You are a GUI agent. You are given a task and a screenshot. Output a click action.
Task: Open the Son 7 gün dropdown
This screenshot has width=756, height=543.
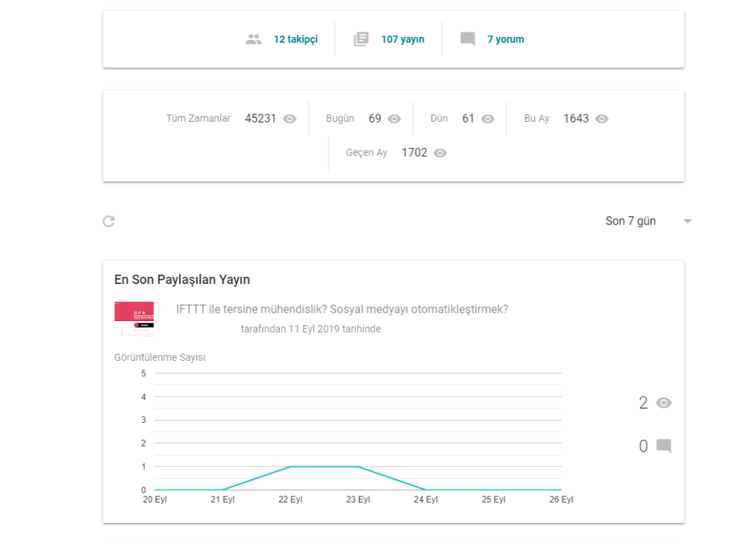pyautogui.click(x=631, y=221)
